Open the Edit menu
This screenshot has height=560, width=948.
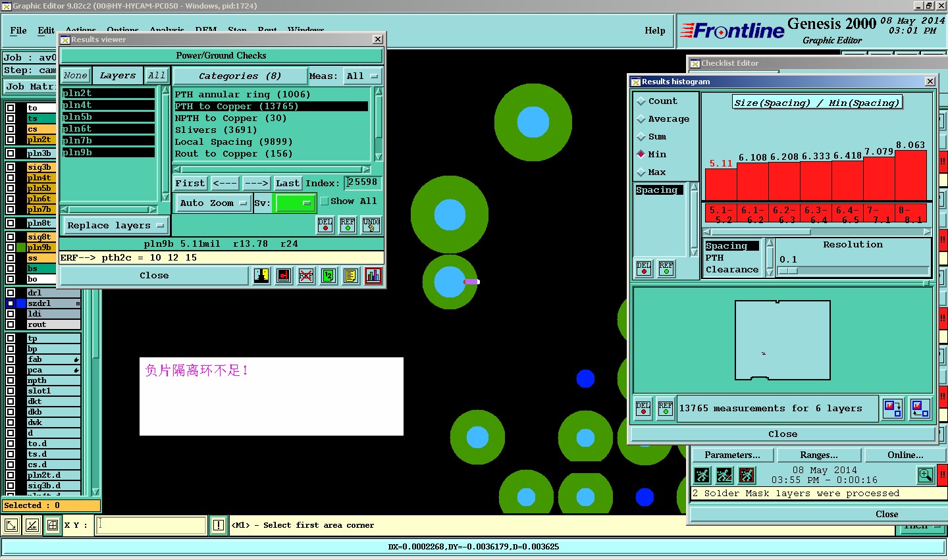(46, 30)
